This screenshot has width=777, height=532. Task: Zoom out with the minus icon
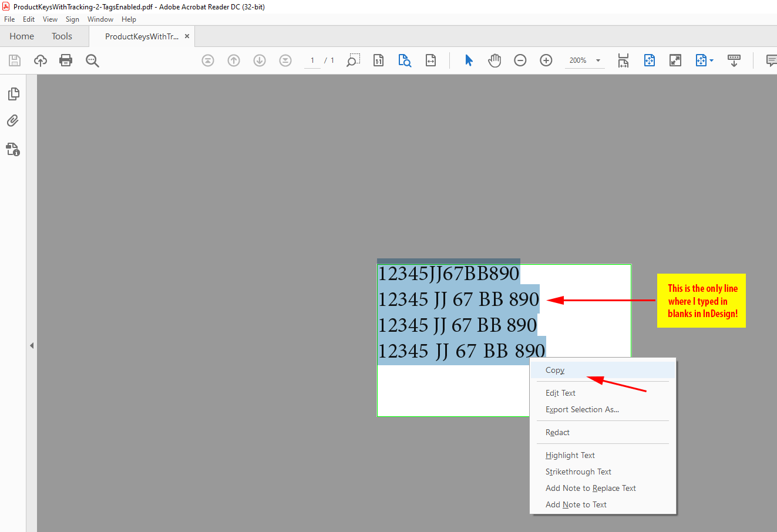point(520,60)
